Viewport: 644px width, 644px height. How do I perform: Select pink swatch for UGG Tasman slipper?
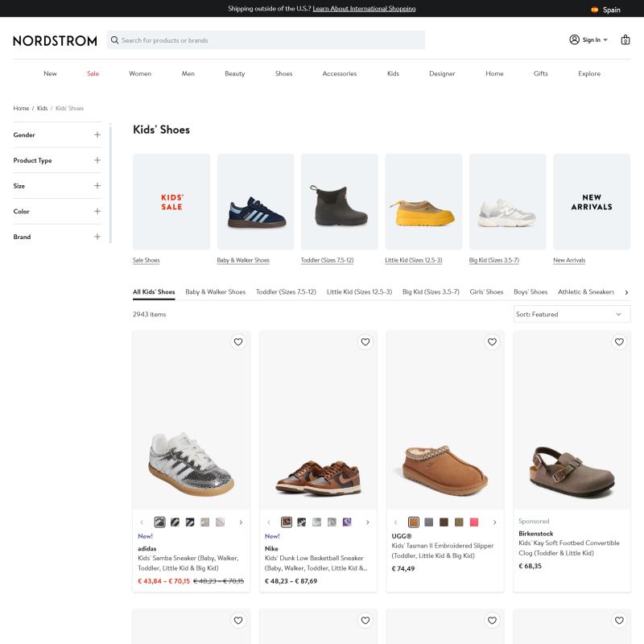(474, 522)
